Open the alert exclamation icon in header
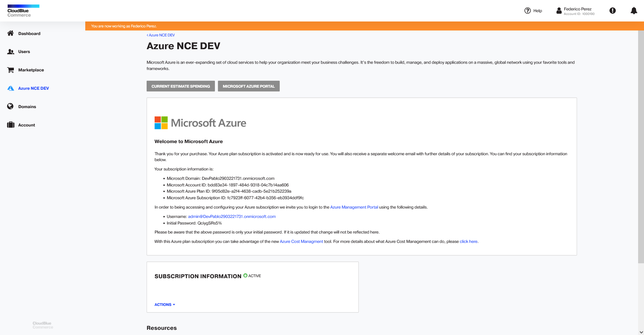This screenshot has height=335, width=644. coord(612,11)
